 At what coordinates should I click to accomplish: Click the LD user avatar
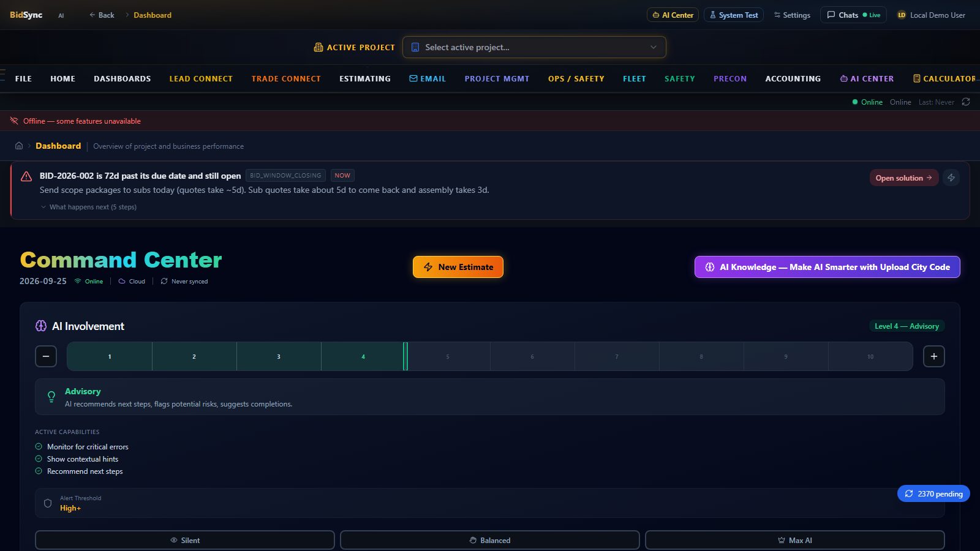coord(902,15)
